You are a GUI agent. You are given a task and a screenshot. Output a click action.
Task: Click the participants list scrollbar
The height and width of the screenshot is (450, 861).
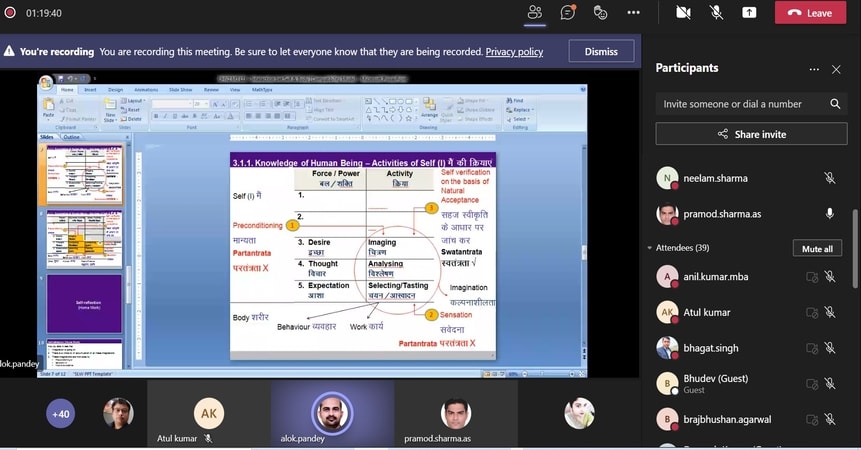[x=854, y=250]
